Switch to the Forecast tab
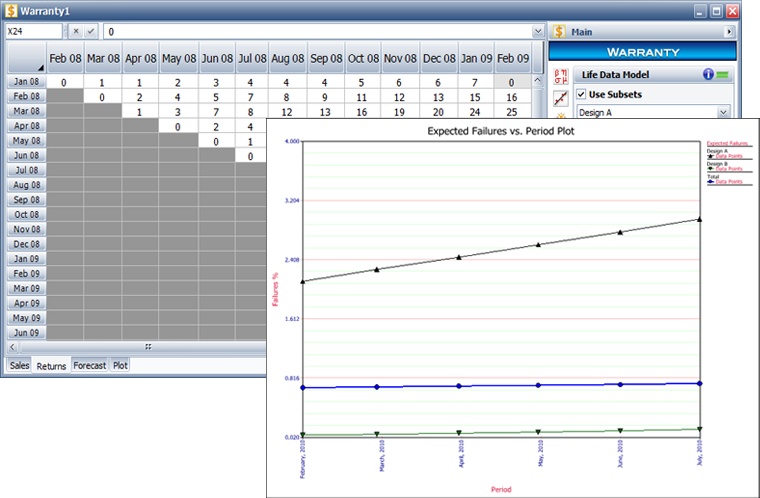 (x=89, y=366)
